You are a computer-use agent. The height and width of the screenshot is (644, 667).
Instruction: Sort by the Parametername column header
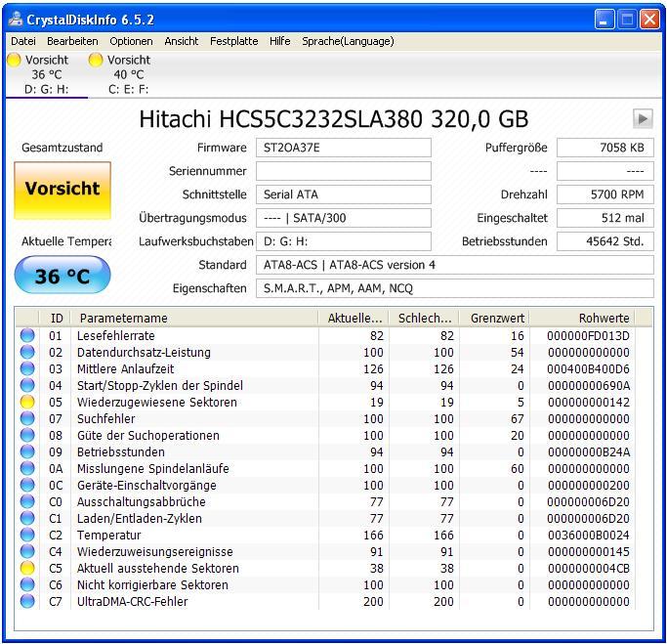194,318
